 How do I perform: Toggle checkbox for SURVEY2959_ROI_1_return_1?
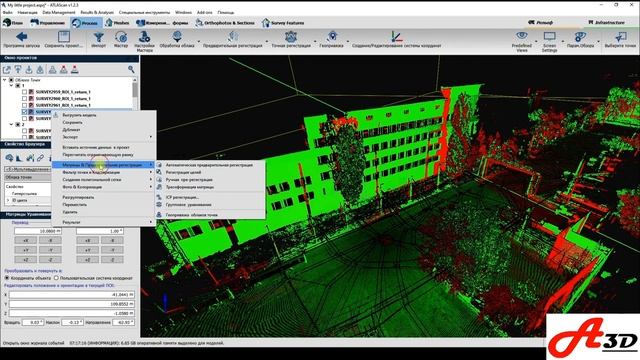(x=24, y=92)
